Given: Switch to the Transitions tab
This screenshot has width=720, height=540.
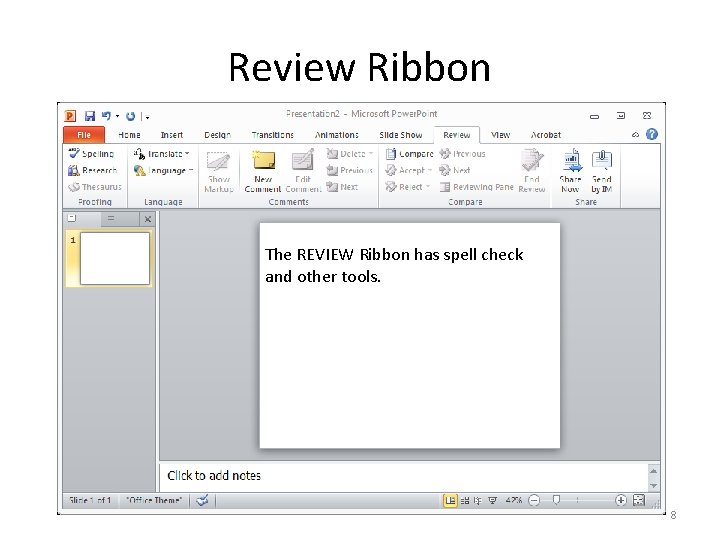Looking at the screenshot, I should pyautogui.click(x=272, y=135).
